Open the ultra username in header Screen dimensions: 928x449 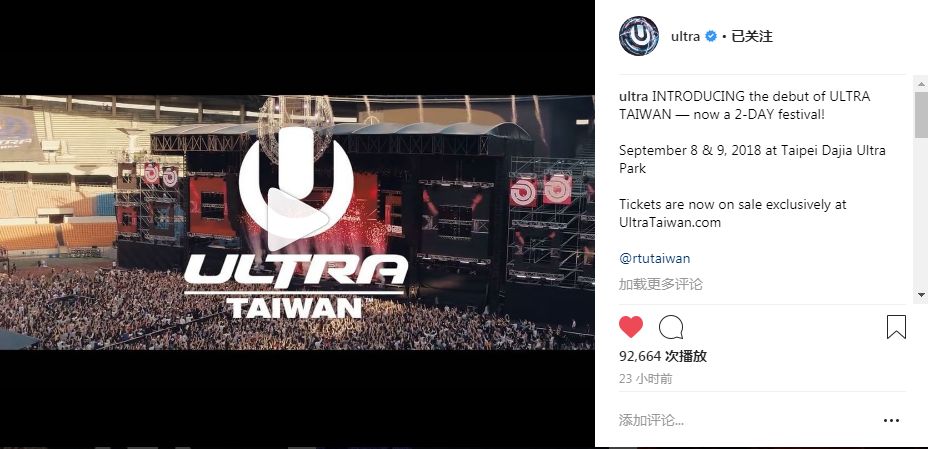point(685,36)
